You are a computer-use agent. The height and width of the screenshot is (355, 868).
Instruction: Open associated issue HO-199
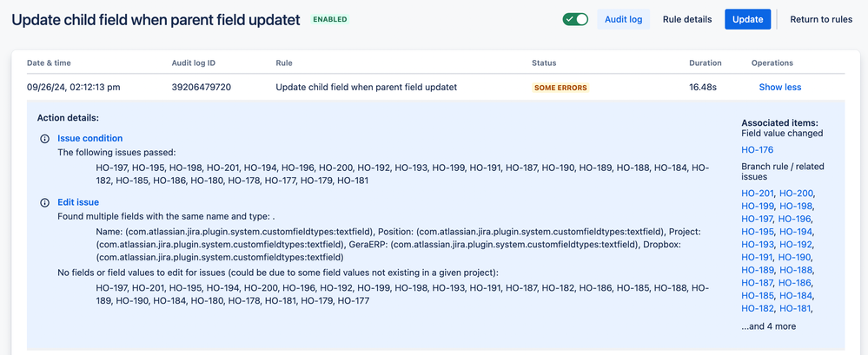coord(758,206)
